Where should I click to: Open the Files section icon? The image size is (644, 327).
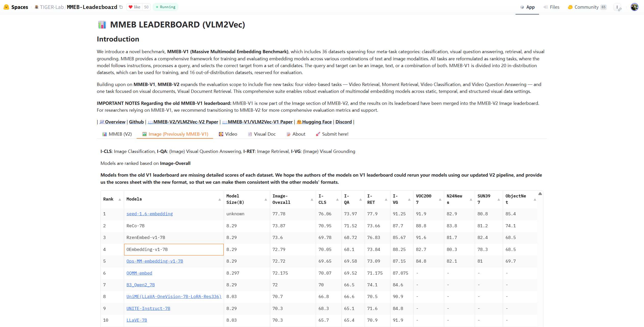pos(546,7)
